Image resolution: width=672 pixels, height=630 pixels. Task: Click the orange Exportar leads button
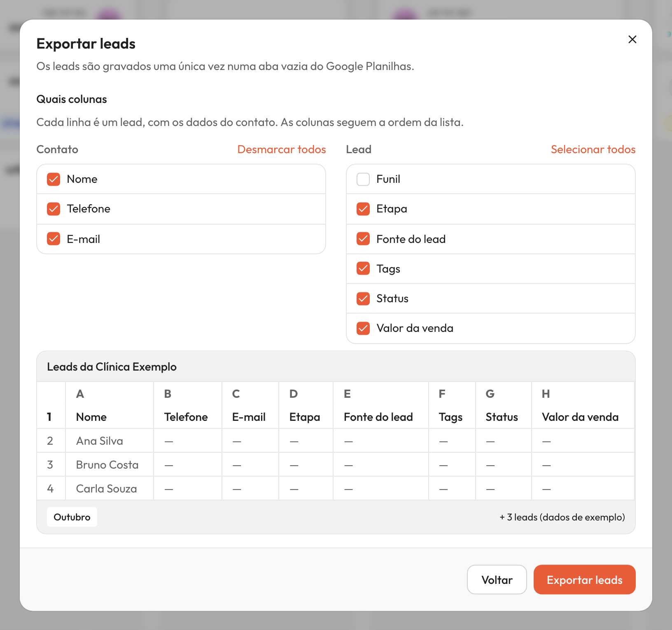(584, 579)
